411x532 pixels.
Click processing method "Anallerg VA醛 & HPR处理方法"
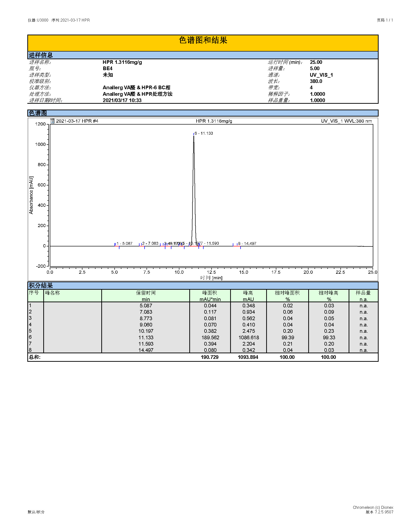click(138, 94)
